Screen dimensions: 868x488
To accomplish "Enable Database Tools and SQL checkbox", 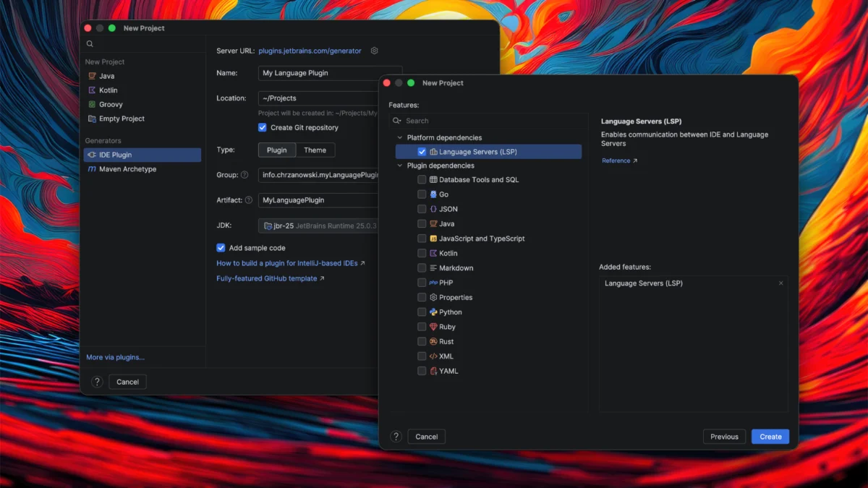I will click(422, 179).
